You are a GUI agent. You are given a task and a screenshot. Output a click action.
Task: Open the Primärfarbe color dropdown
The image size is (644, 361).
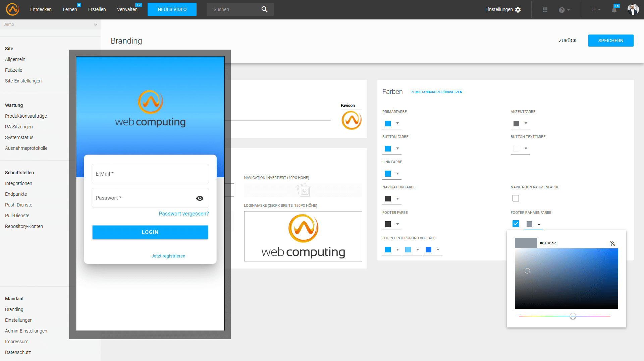[397, 123]
